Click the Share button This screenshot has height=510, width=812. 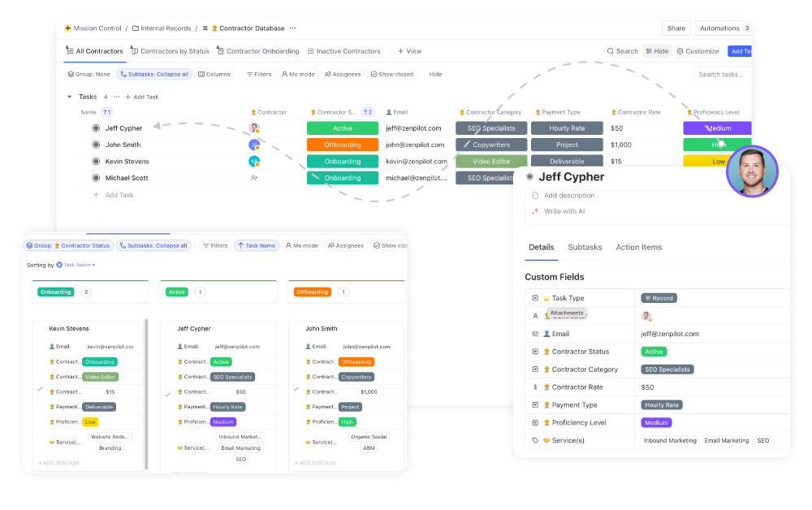point(676,27)
